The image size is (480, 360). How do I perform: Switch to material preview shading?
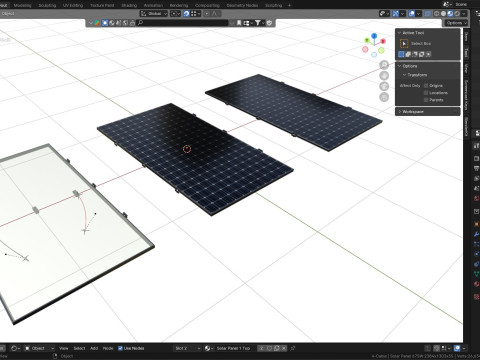[x=450, y=14]
